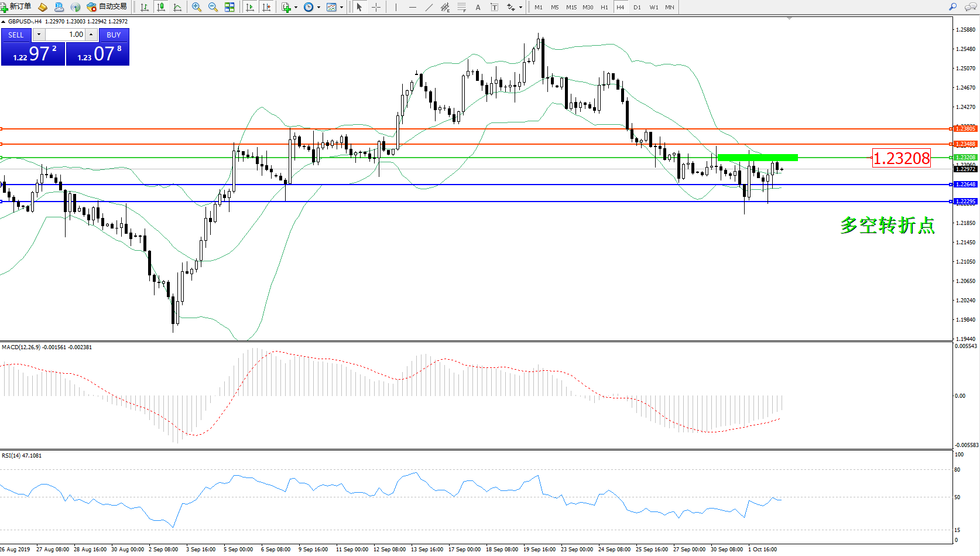980x556 pixels.
Task: Click the zoom in magnifier icon
Action: coord(197,7)
